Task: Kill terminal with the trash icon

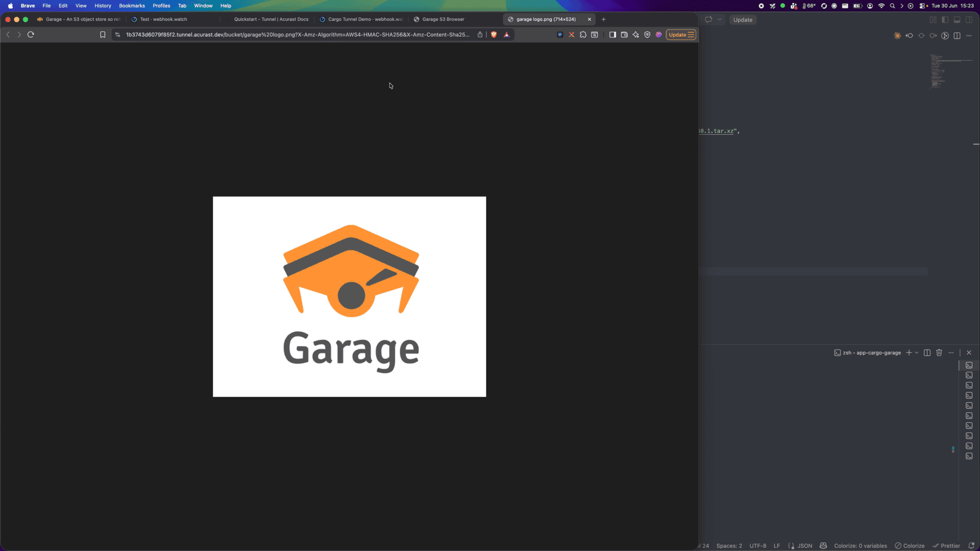Action: (939, 353)
